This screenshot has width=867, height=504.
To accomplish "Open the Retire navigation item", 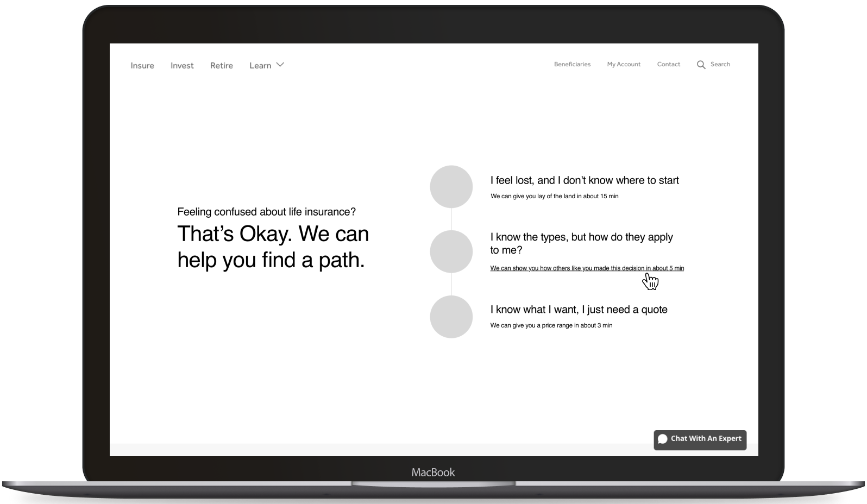I will (x=222, y=66).
